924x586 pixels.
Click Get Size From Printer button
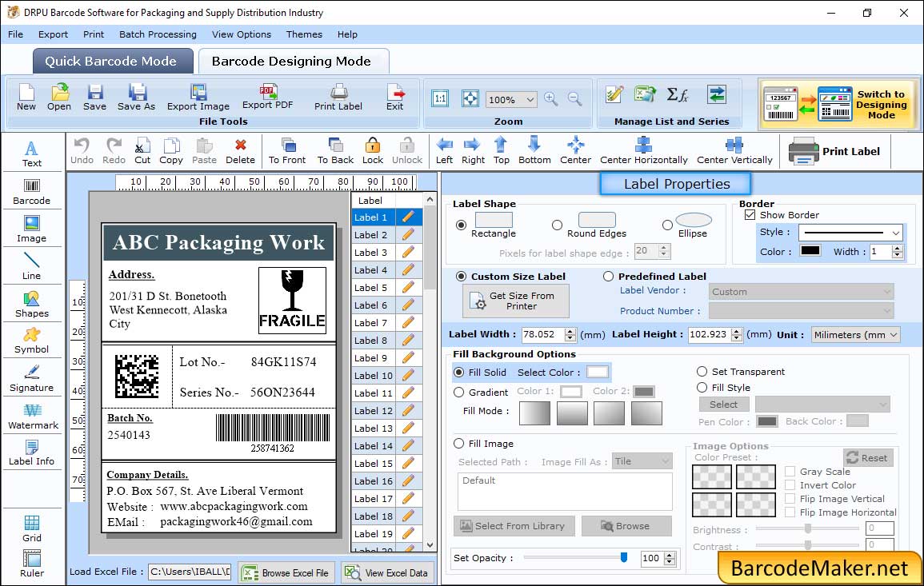[x=516, y=301]
